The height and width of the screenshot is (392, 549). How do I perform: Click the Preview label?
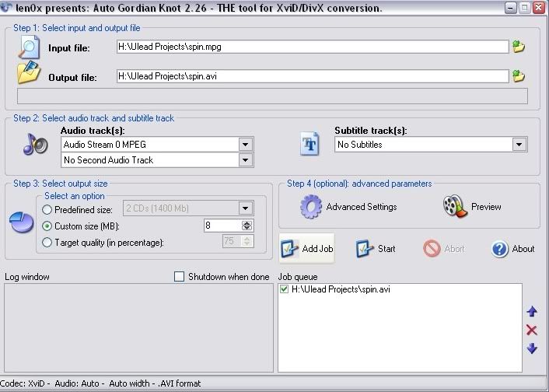pyautogui.click(x=486, y=207)
